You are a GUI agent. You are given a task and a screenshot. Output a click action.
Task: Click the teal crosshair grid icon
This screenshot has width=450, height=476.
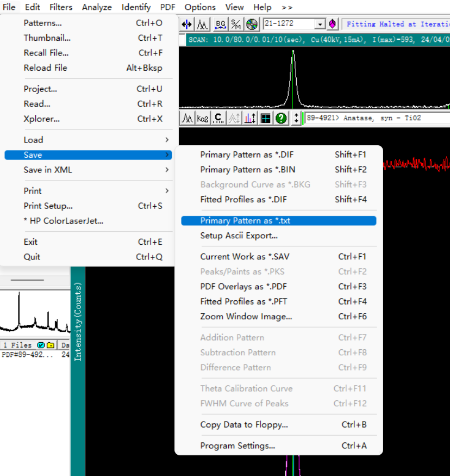265,118
